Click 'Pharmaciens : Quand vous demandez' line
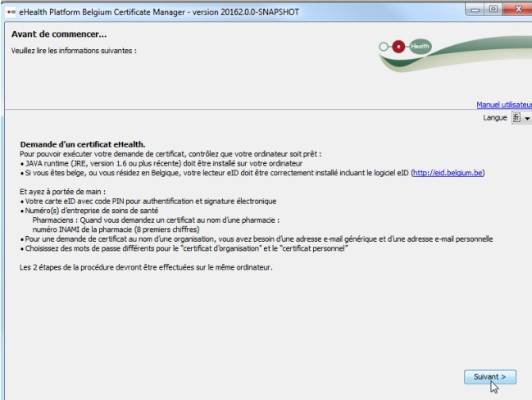This screenshot has width=532, height=400. click(156, 220)
